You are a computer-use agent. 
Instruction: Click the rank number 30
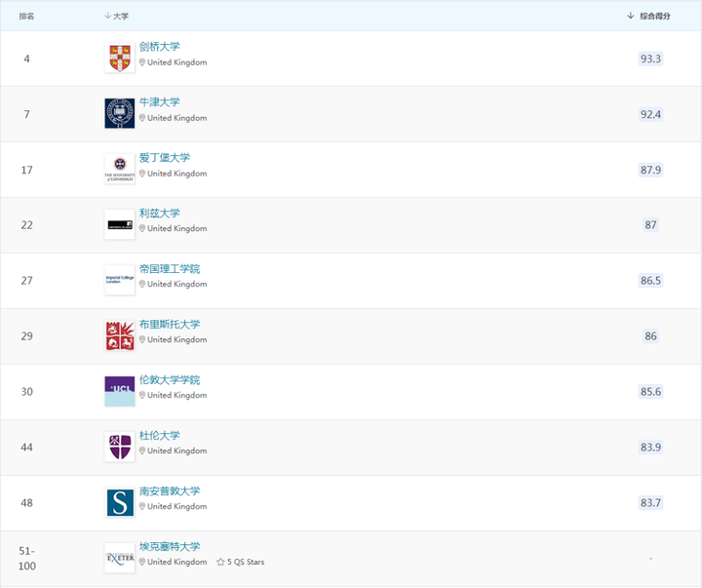click(27, 391)
